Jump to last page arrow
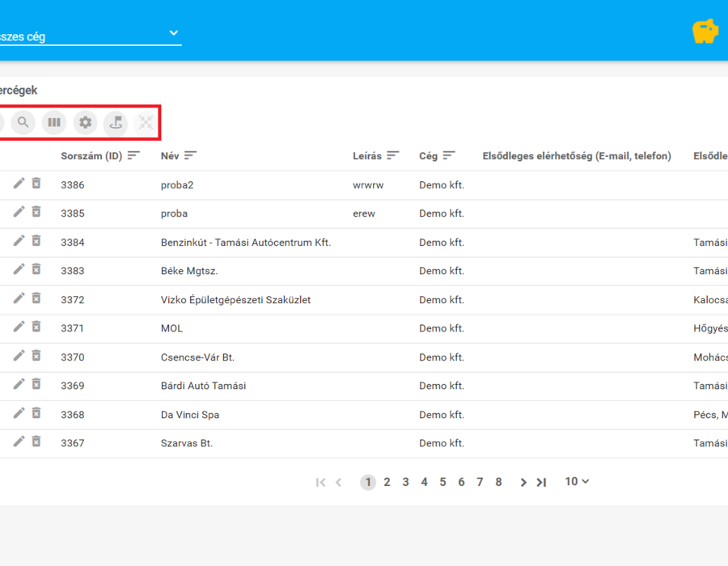The height and width of the screenshot is (566, 728). click(x=541, y=483)
